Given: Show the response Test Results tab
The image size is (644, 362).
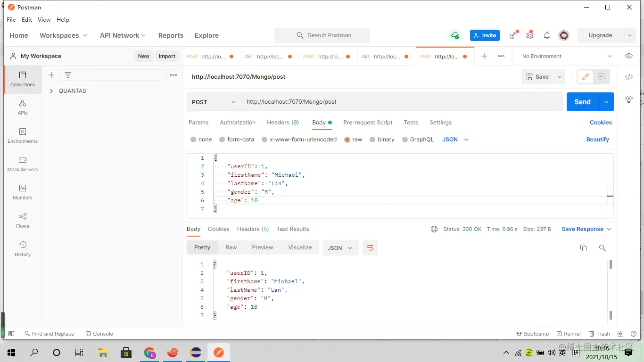Looking at the screenshot, I should pos(293,229).
